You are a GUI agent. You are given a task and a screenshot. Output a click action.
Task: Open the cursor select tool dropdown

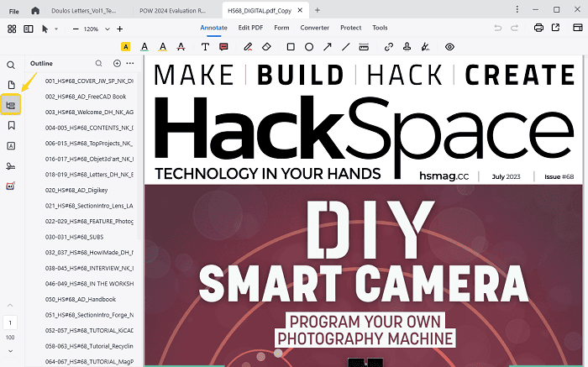[x=55, y=29]
